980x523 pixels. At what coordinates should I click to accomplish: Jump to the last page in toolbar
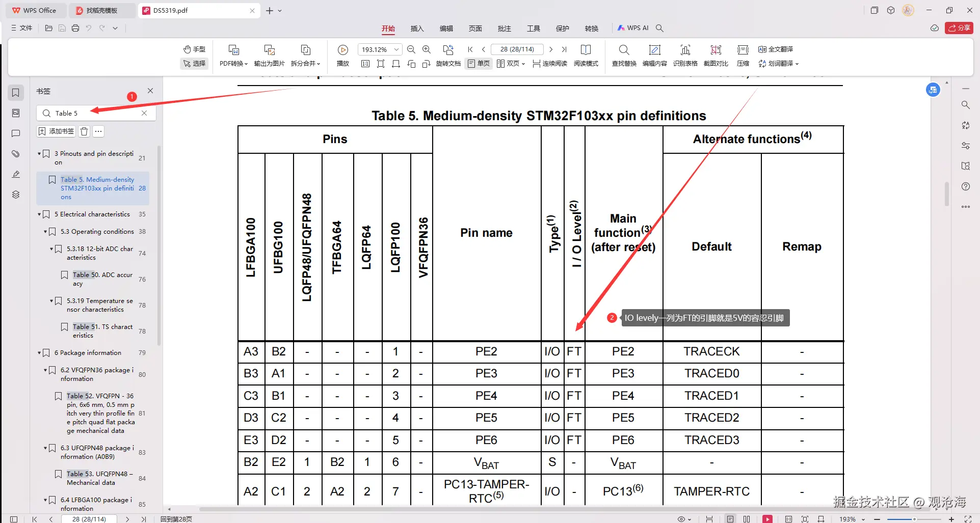(564, 49)
